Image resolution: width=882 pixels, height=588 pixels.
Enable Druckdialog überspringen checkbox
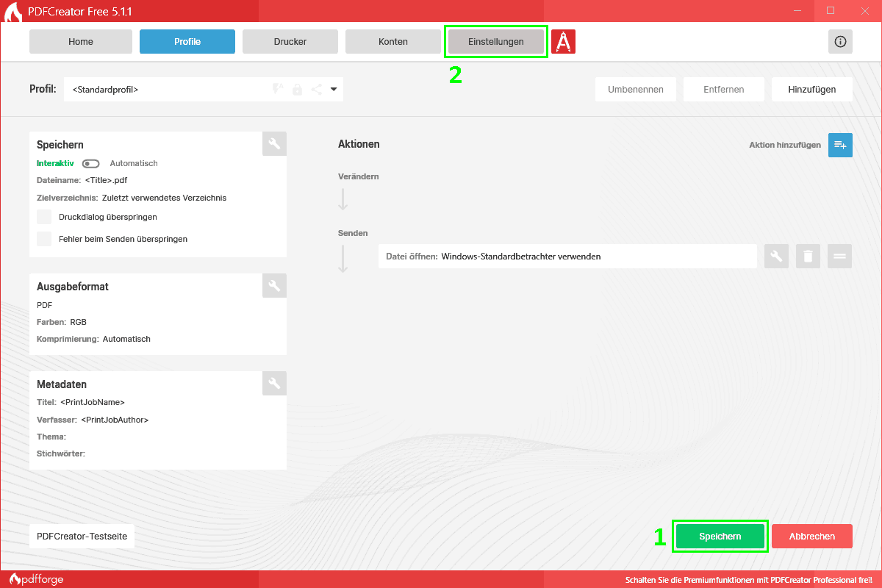(45, 217)
